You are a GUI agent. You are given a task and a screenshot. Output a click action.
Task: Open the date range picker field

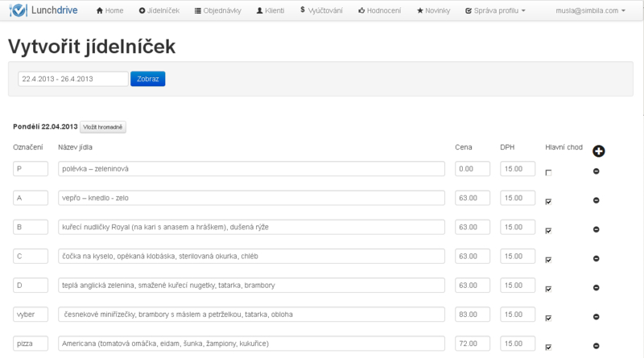[73, 79]
